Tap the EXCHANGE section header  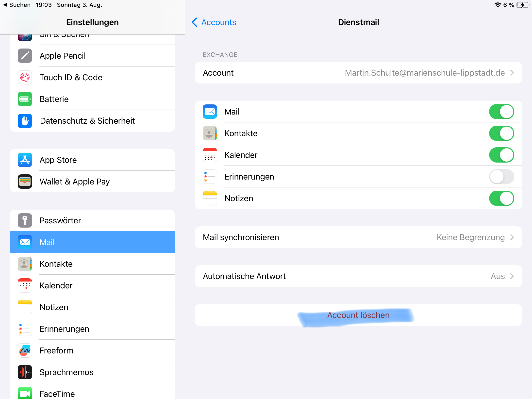[x=220, y=55]
